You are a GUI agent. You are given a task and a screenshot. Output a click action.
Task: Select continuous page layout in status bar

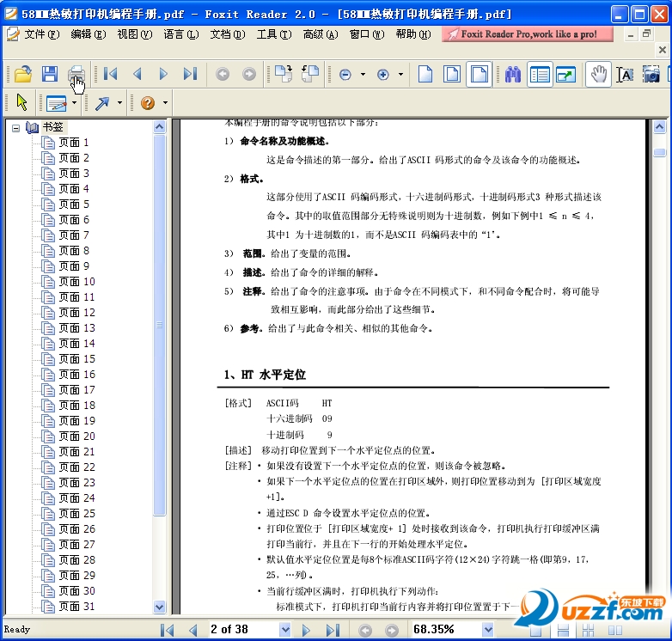pos(563,631)
